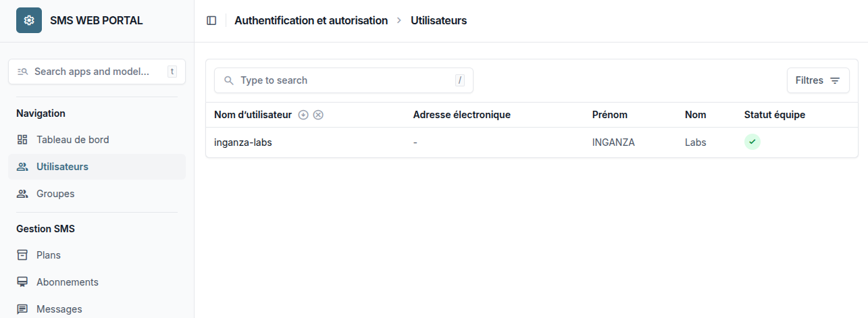Click the Messages chat icon
This screenshot has height=318, width=868.
tap(22, 309)
